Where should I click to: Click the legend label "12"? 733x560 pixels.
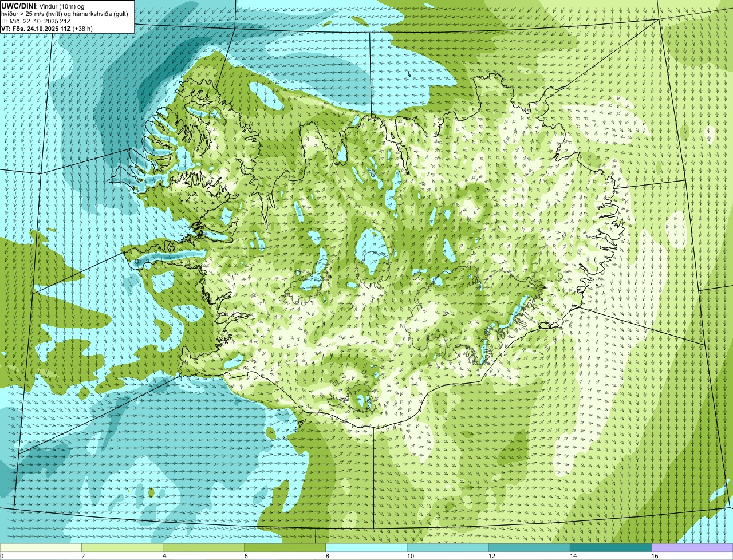(x=492, y=556)
